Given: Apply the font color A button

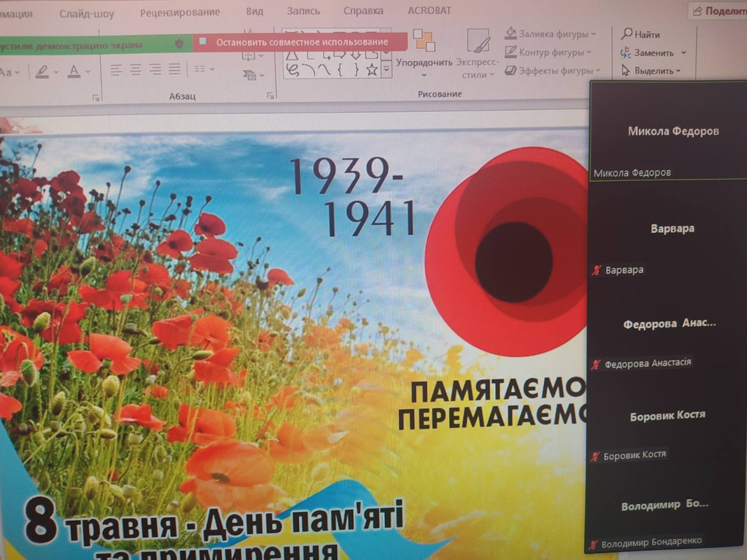Looking at the screenshot, I should tap(74, 72).
